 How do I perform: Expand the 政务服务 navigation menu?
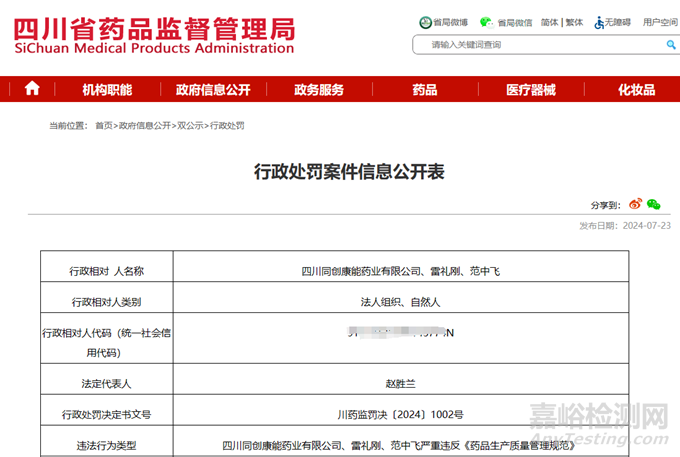click(x=319, y=89)
